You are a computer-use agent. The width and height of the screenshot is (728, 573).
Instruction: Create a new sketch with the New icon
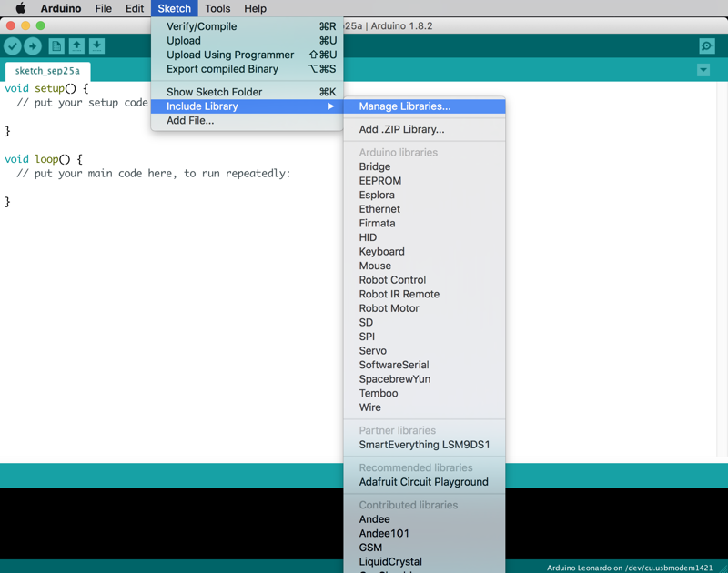56,46
